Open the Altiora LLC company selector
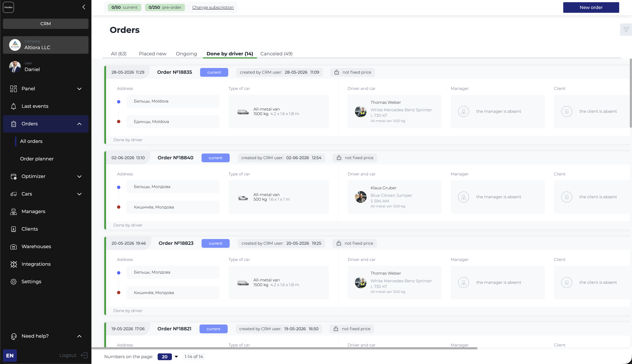Screen dimensions: 632x364 point(46,45)
